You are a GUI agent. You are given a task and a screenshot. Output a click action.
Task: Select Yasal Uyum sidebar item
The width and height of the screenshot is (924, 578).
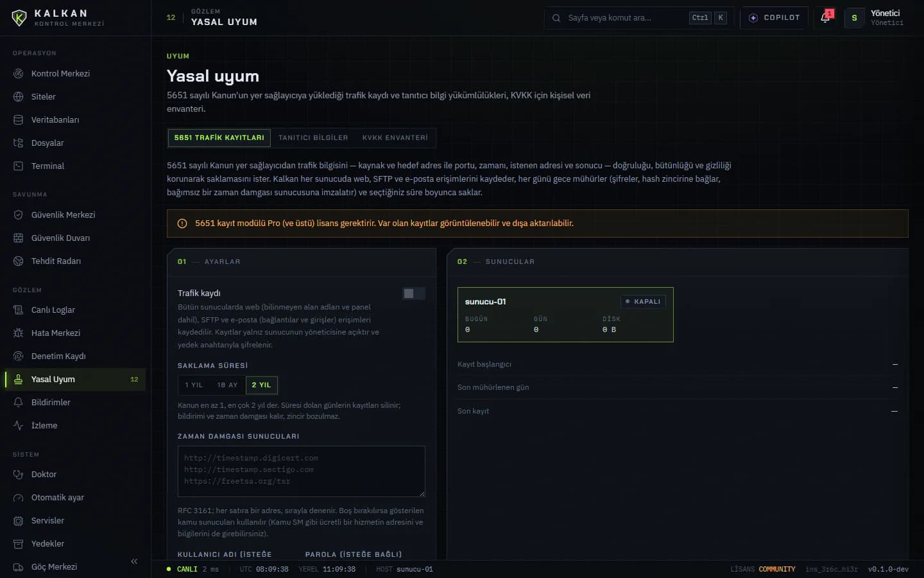(x=75, y=379)
